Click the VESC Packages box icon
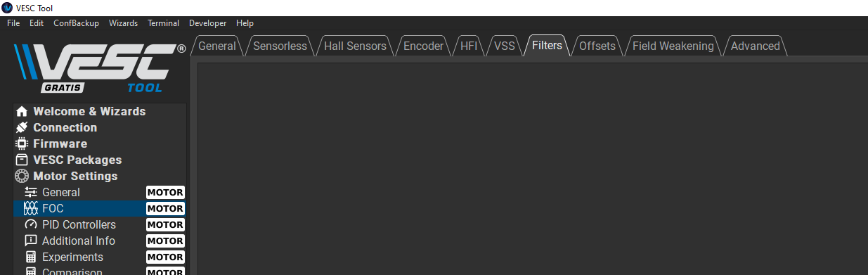The height and width of the screenshot is (275, 868). (22, 160)
